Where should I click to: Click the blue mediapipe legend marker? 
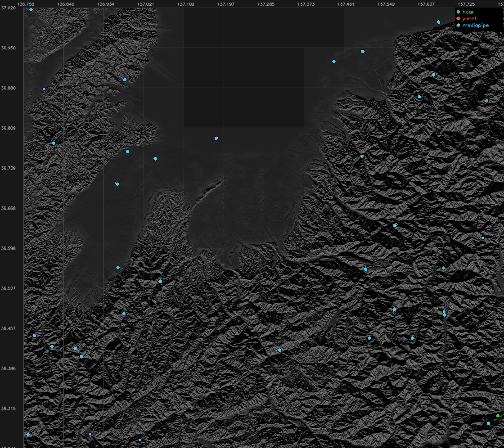(x=458, y=25)
